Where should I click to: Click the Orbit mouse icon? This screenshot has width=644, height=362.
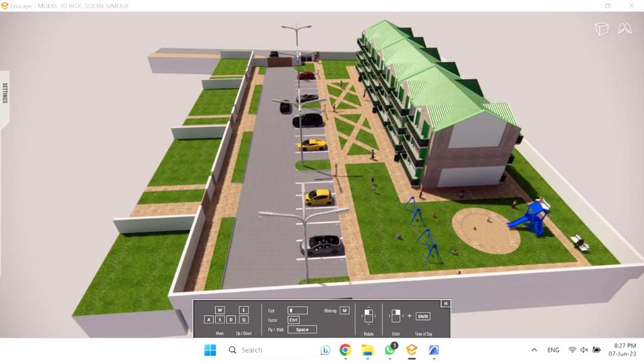pos(396,316)
